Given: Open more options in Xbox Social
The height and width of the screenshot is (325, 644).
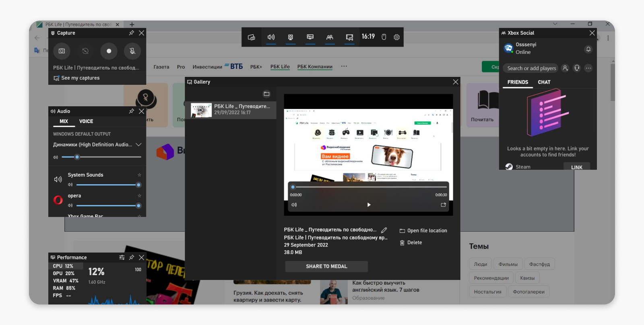Looking at the screenshot, I should tap(588, 68).
